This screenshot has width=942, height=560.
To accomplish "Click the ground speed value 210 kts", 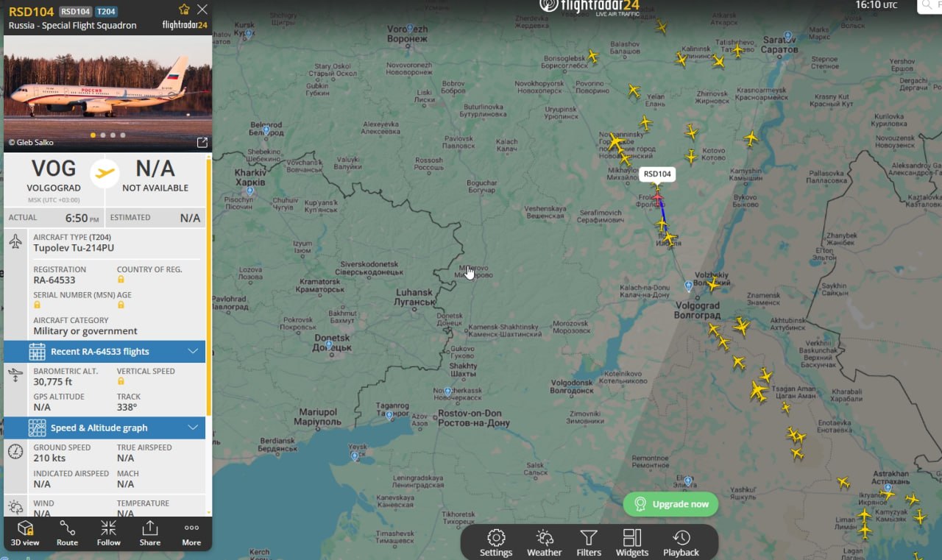I will click(49, 458).
